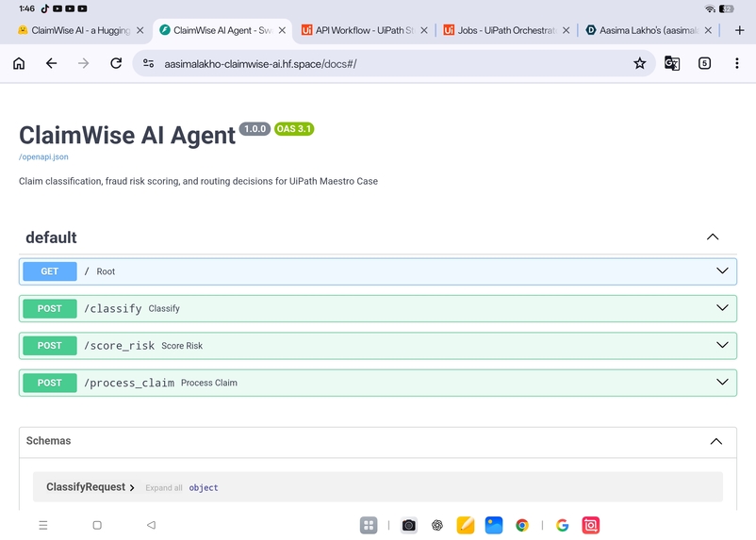Launch the Camera app from taskbar
The image size is (756, 540).
(x=409, y=525)
